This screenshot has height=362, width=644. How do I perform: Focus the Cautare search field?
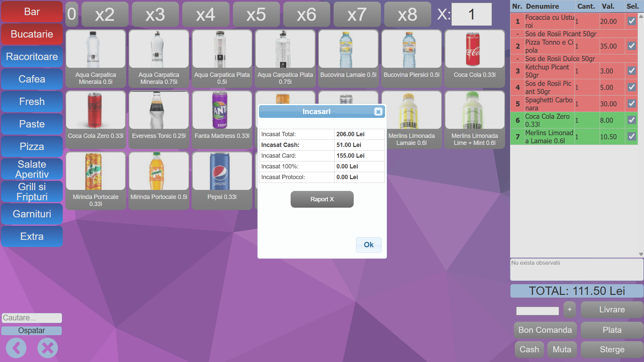(x=32, y=318)
